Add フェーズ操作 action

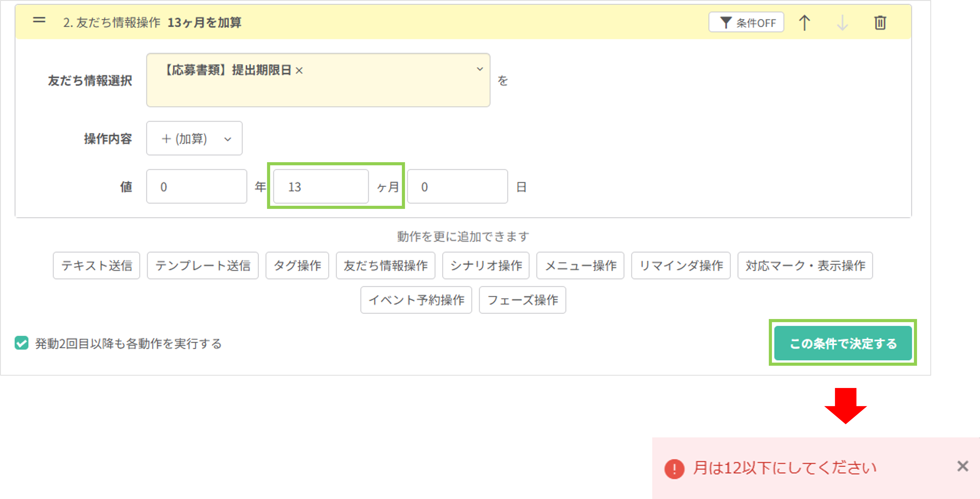tap(522, 300)
